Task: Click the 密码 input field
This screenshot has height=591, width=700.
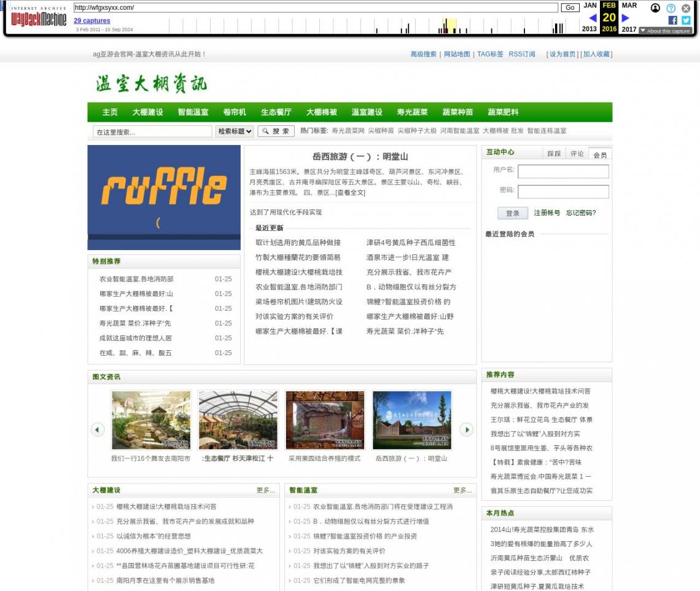Action: click(x=563, y=192)
